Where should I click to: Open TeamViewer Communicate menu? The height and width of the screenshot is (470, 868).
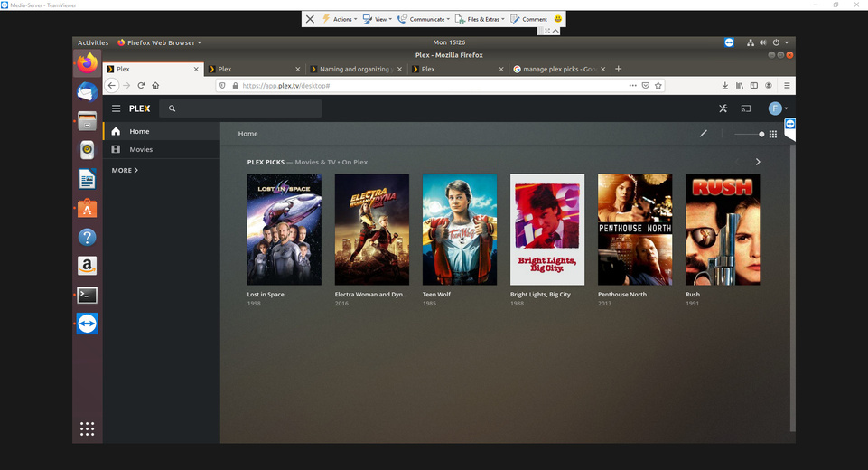coord(424,19)
